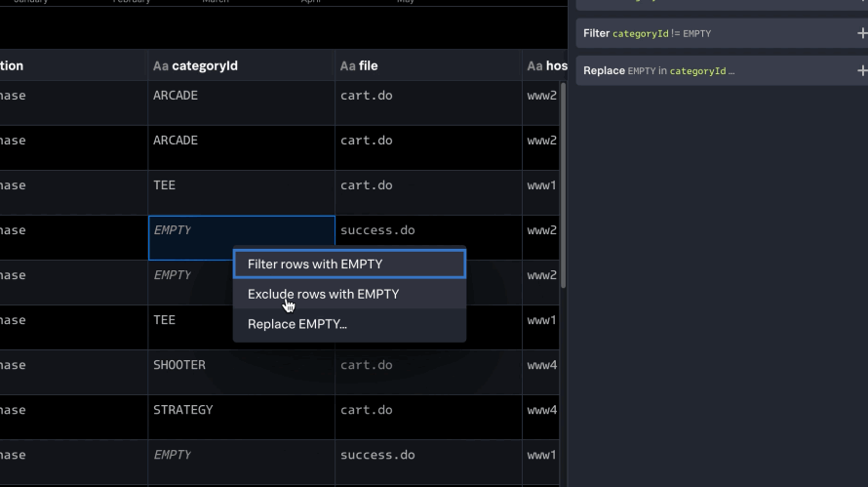Click the success.do cell in the selected row
This screenshot has width=868, height=487.
(x=377, y=231)
